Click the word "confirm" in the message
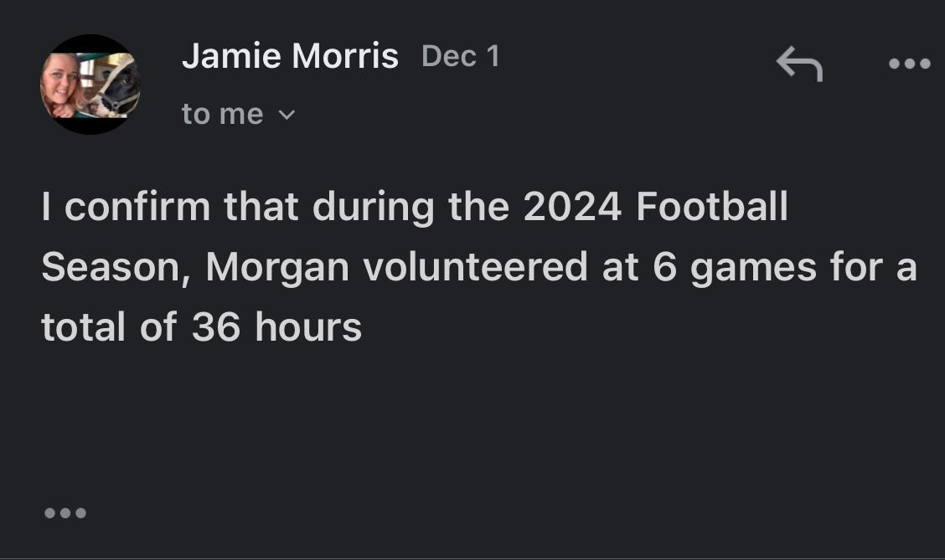 (137, 208)
